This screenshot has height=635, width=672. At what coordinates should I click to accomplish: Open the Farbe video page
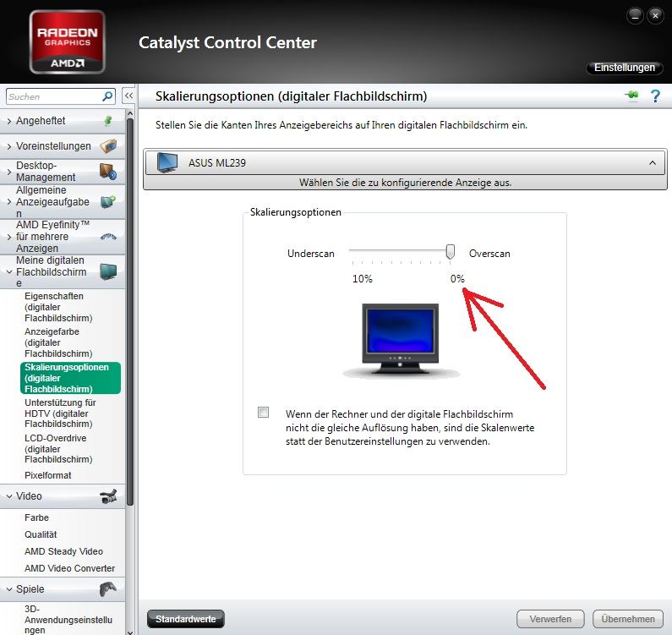click(x=37, y=517)
